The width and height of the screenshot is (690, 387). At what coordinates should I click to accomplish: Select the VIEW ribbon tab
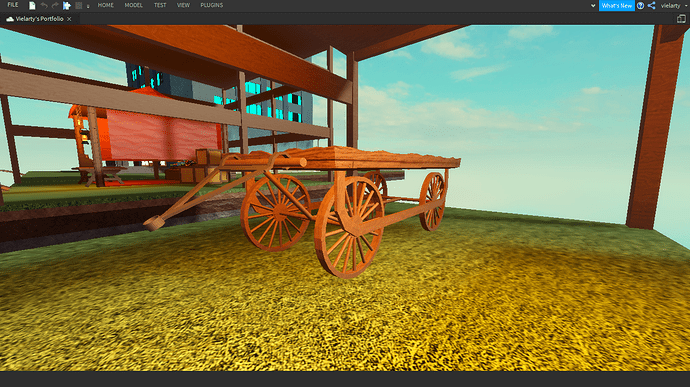coord(183,5)
